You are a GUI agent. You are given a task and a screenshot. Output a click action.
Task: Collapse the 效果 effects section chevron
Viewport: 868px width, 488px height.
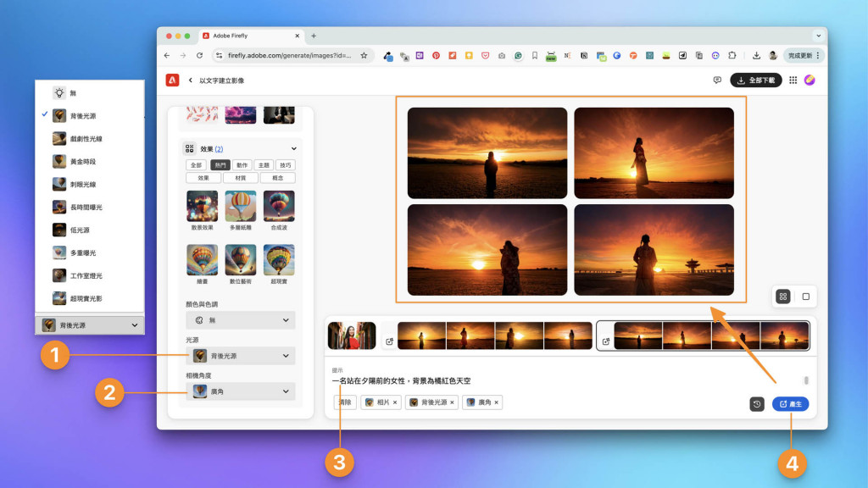294,149
